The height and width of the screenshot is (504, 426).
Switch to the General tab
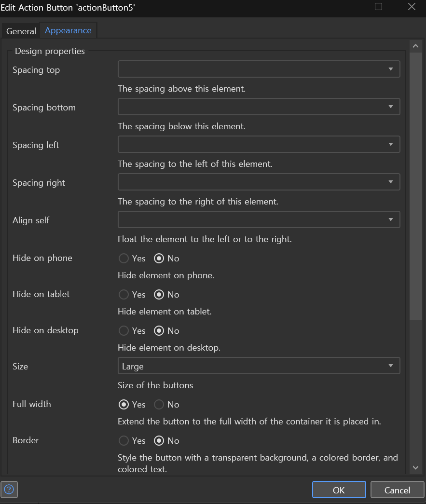(21, 31)
